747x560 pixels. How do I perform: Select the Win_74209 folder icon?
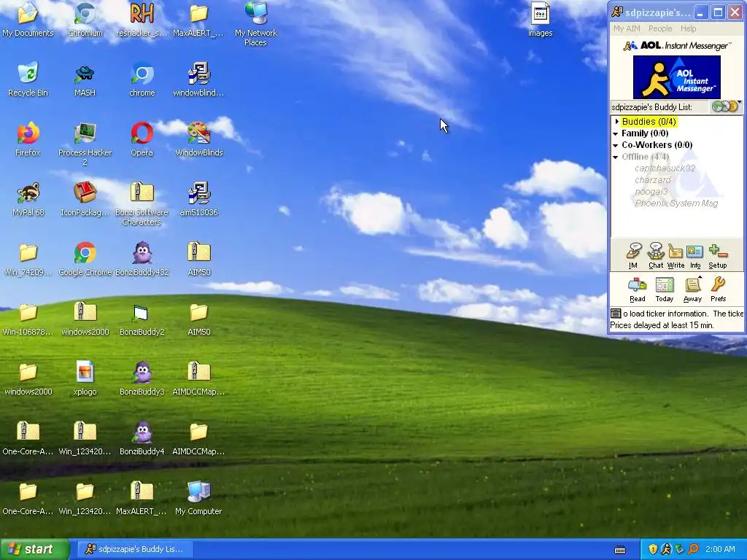[x=28, y=259]
